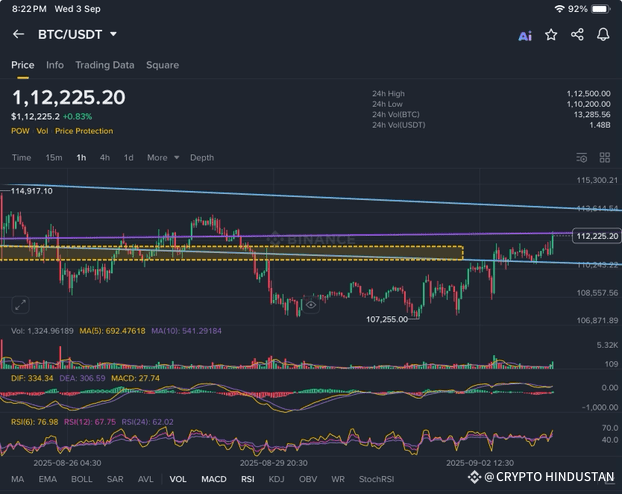Open the chart layout grid icon
This screenshot has height=494, width=622.
(605, 158)
